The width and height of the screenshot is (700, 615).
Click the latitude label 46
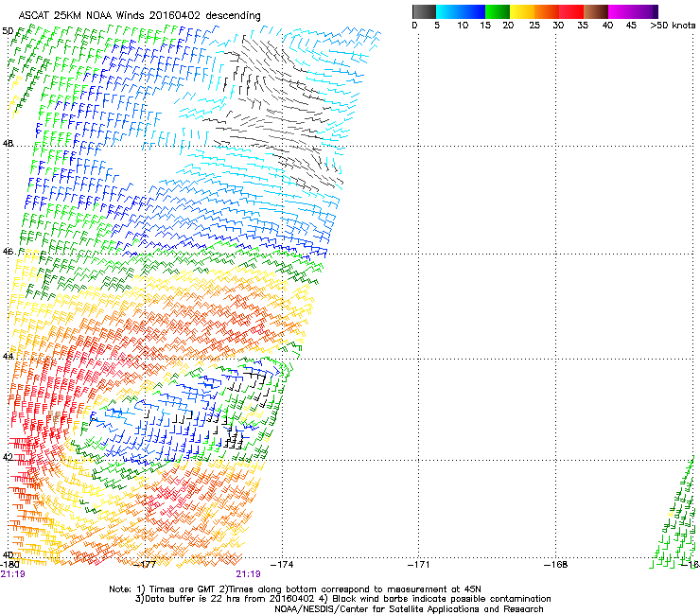point(8,252)
